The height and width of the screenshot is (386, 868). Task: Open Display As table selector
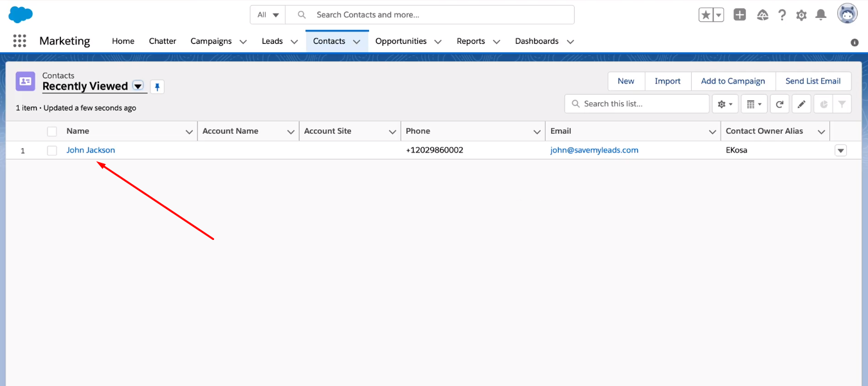click(x=754, y=104)
